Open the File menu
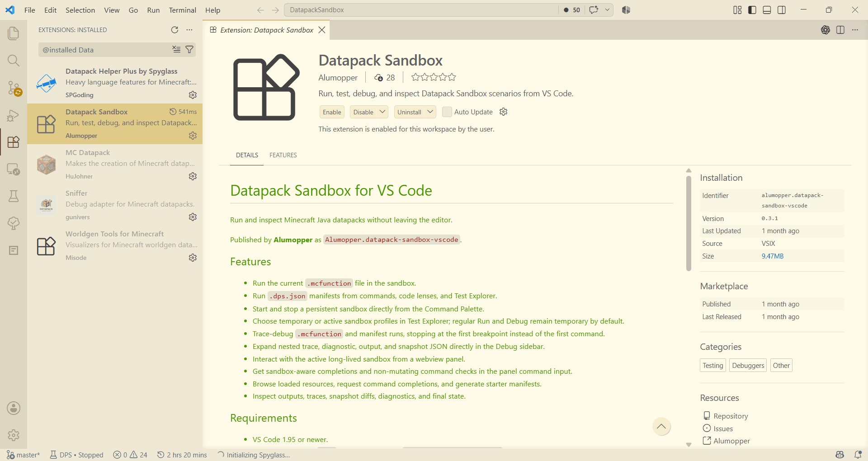This screenshot has width=868, height=461. tap(30, 10)
